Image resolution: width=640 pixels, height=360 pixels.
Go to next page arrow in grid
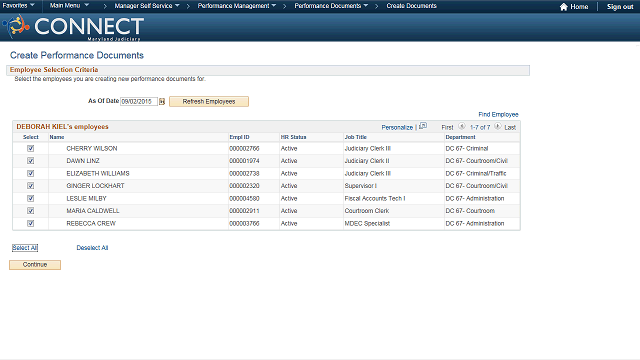[498, 126]
